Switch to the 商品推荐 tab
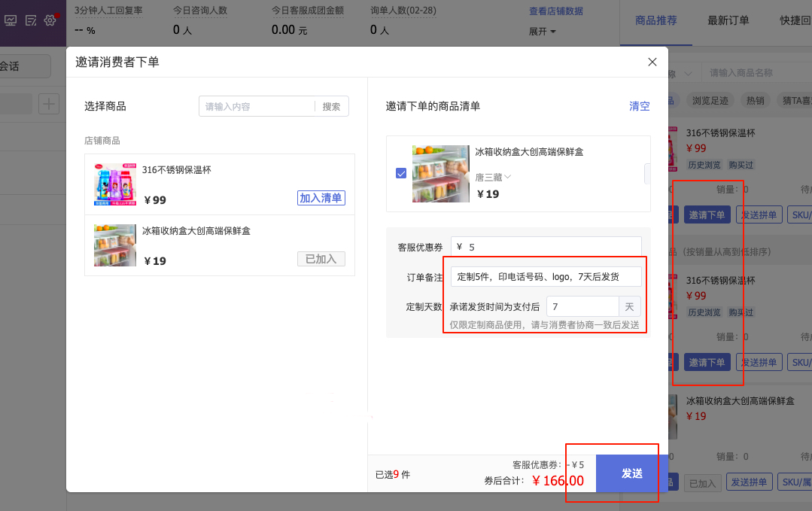 pos(655,20)
